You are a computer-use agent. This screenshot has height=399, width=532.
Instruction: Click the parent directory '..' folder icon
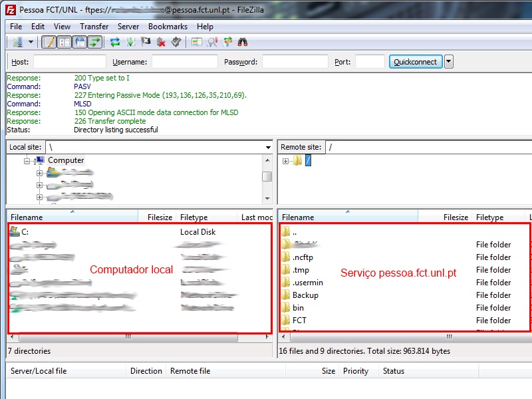click(286, 232)
